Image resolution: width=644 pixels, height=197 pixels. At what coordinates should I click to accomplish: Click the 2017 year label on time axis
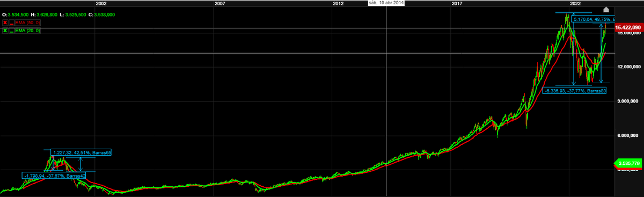pyautogui.click(x=457, y=3)
